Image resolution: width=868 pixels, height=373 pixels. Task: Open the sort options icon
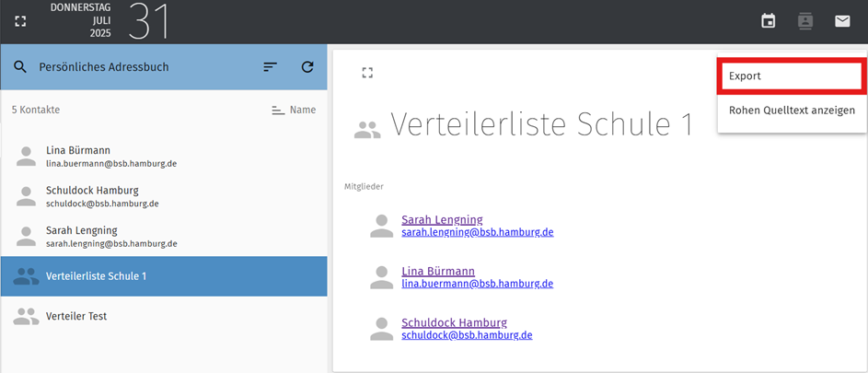(x=270, y=67)
